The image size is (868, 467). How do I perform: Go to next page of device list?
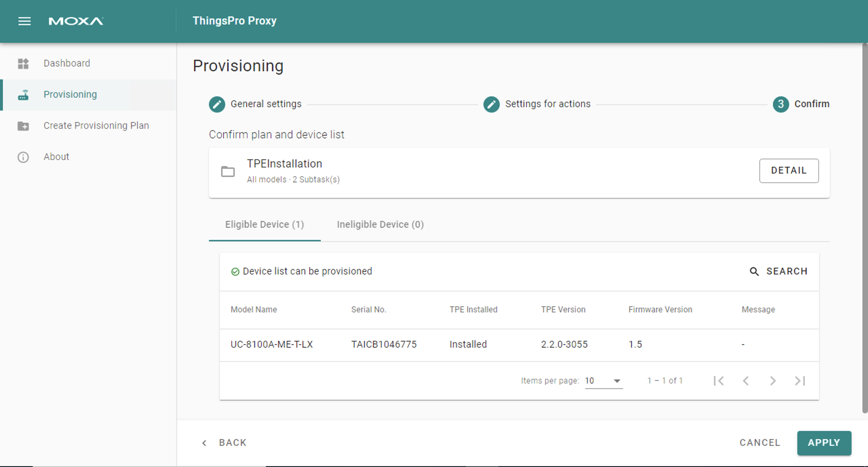pos(773,381)
